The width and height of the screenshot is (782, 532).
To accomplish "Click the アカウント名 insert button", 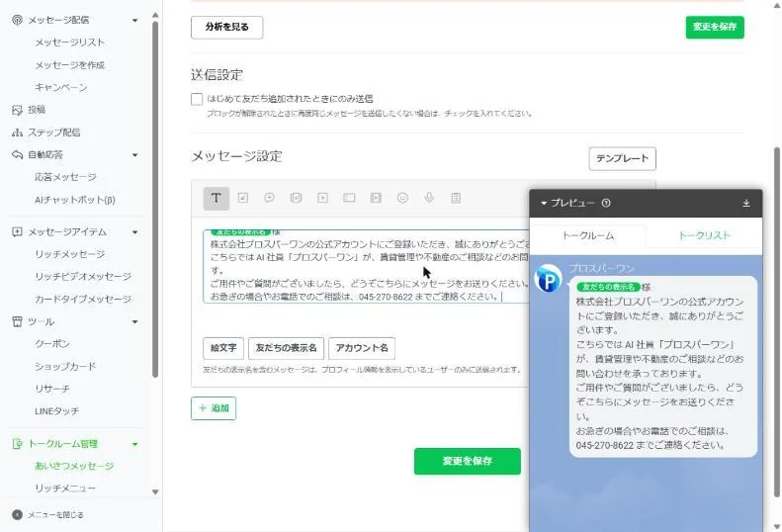I will 362,348.
